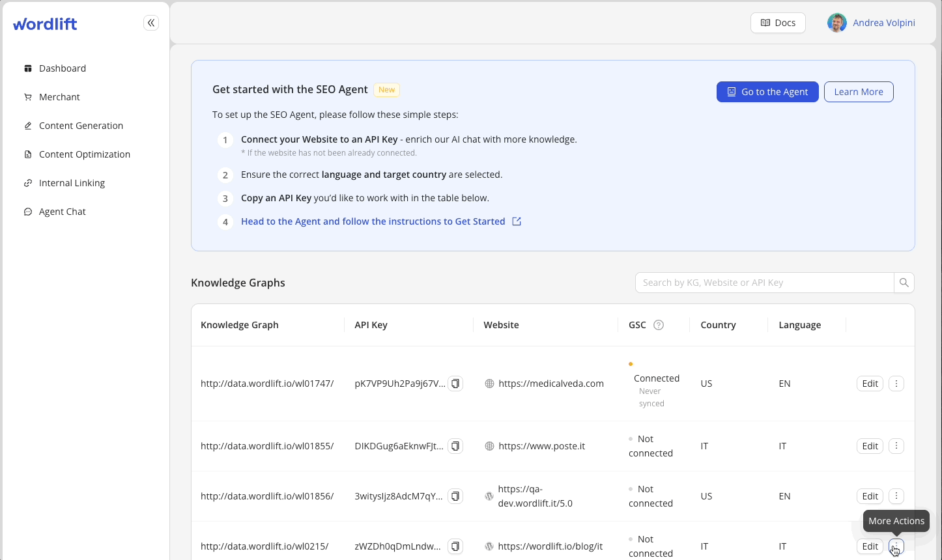Click the external link icon after Get Started
This screenshot has width=942, height=560.
[517, 221]
